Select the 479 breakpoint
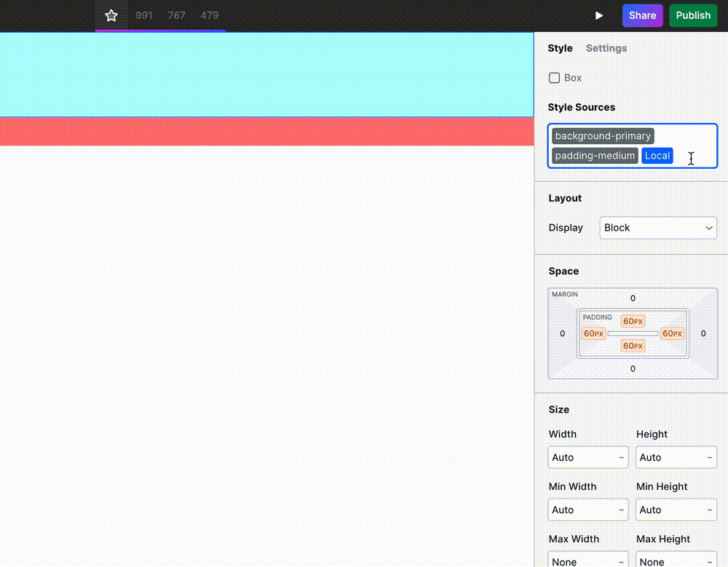This screenshot has height=567, width=728. pos(210,15)
